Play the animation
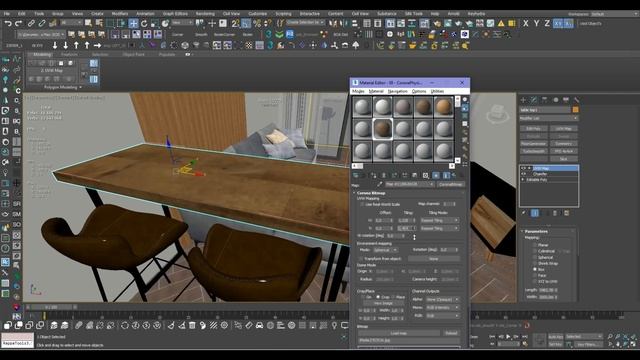 point(508,337)
